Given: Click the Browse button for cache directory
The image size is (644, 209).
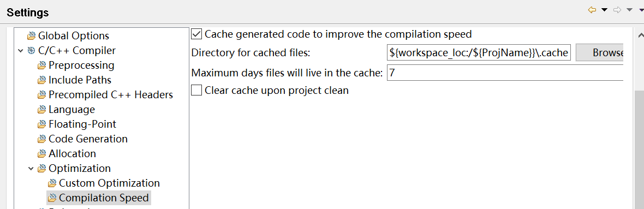Looking at the screenshot, I should point(600,53).
